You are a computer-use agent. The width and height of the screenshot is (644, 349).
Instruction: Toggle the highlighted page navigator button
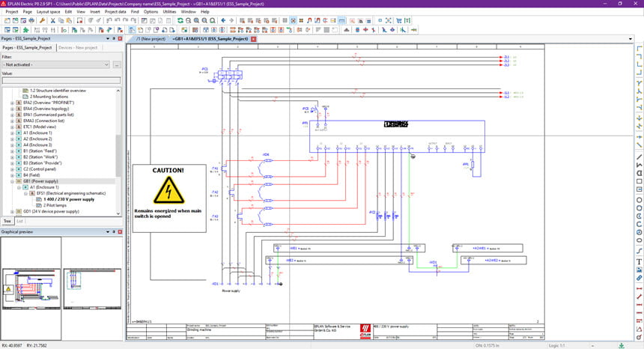[x=132, y=29]
